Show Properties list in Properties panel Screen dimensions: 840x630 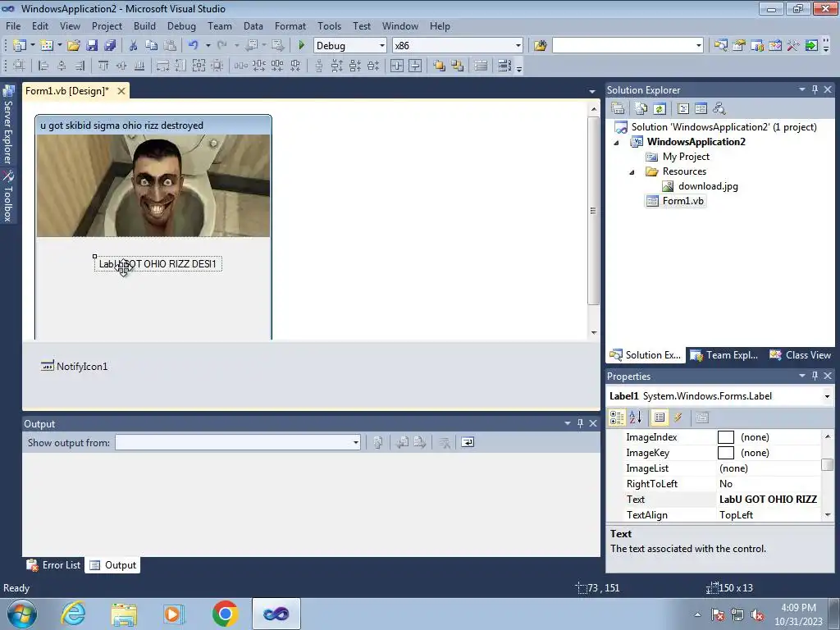tap(660, 418)
